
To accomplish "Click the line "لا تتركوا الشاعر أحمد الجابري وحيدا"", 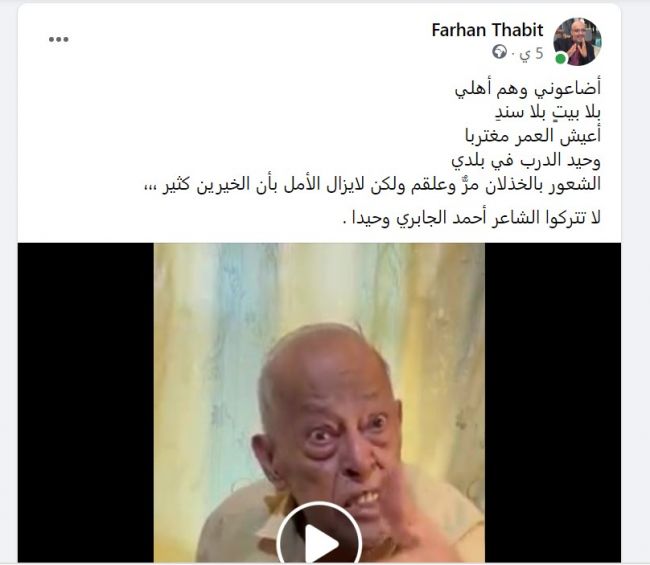I will (472, 218).
